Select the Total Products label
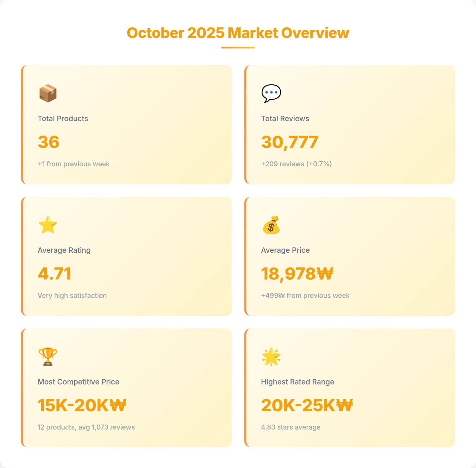 pos(63,118)
